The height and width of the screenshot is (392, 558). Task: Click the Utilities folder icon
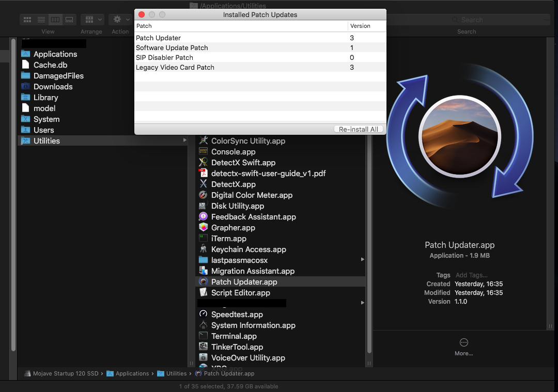point(25,141)
